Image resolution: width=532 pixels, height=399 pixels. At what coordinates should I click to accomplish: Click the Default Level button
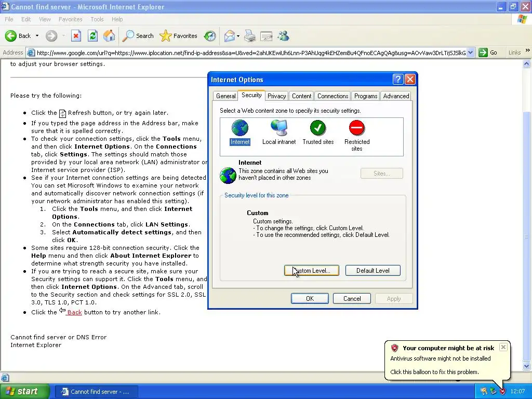coord(373,270)
